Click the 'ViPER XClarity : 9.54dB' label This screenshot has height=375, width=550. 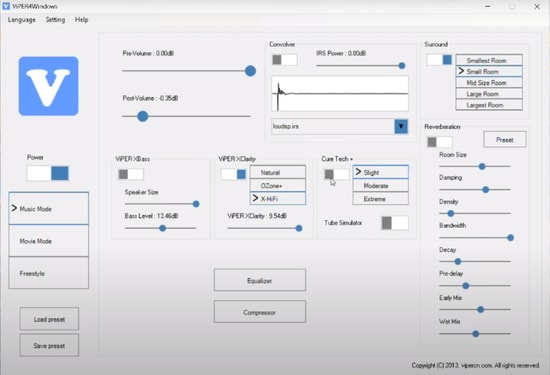[x=257, y=216]
